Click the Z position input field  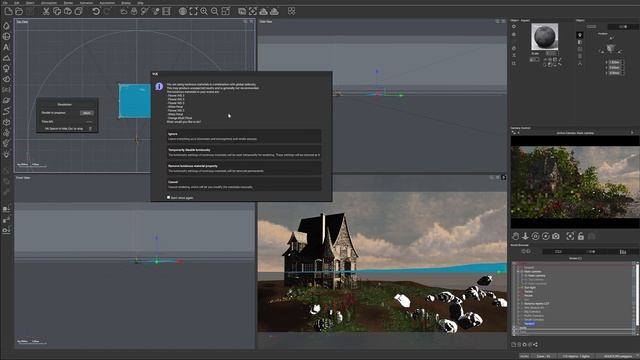pos(615,73)
